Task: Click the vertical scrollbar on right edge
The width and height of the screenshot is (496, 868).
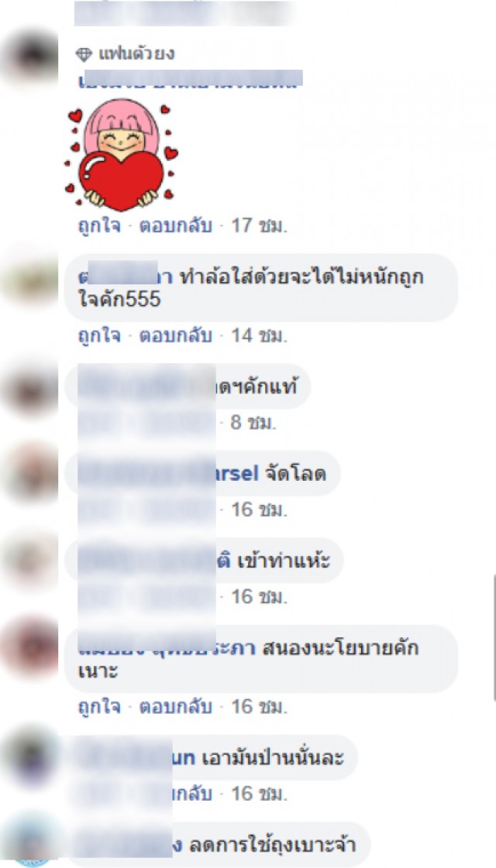Action: [x=494, y=638]
